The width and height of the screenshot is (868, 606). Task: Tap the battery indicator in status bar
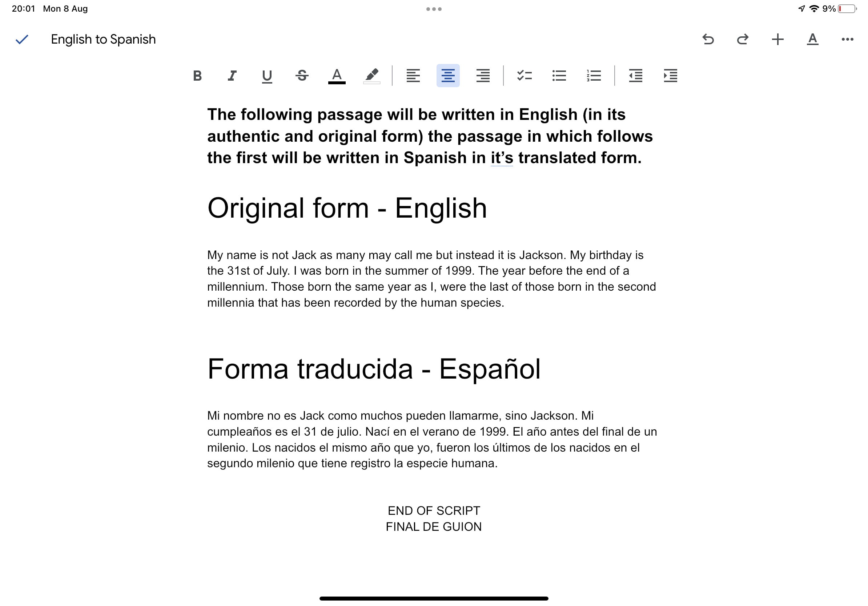(848, 9)
